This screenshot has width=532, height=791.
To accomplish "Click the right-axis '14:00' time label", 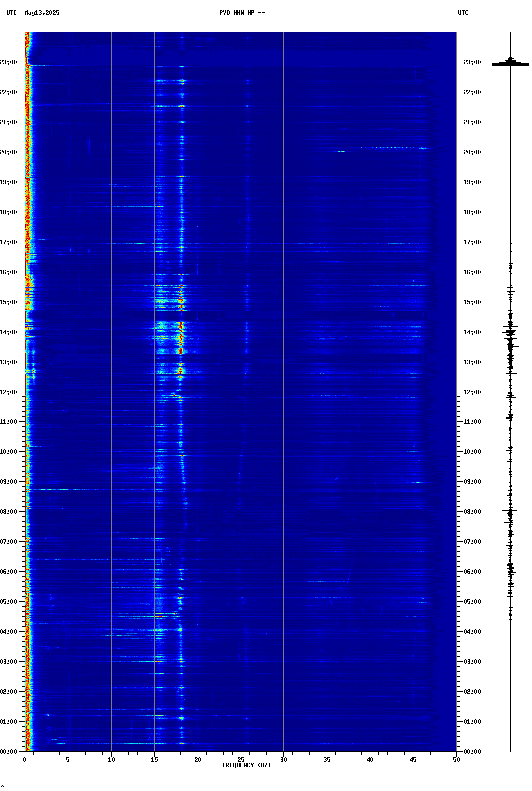I will [472, 332].
